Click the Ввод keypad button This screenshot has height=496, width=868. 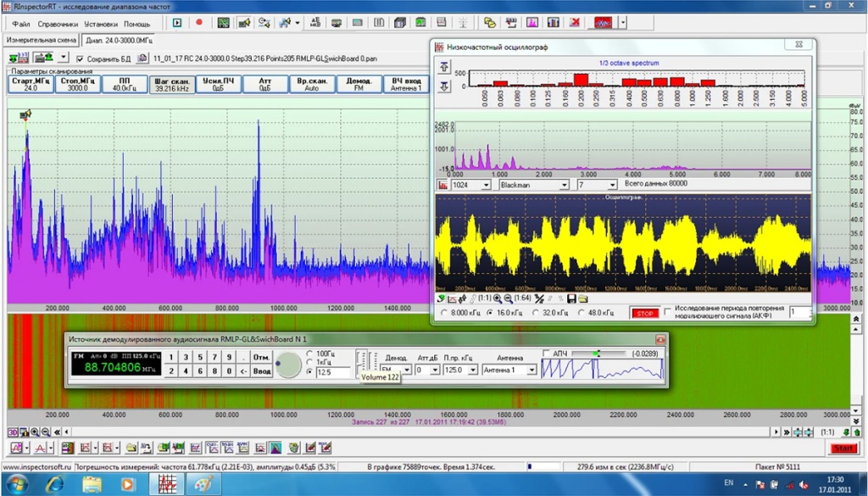pyautogui.click(x=262, y=371)
